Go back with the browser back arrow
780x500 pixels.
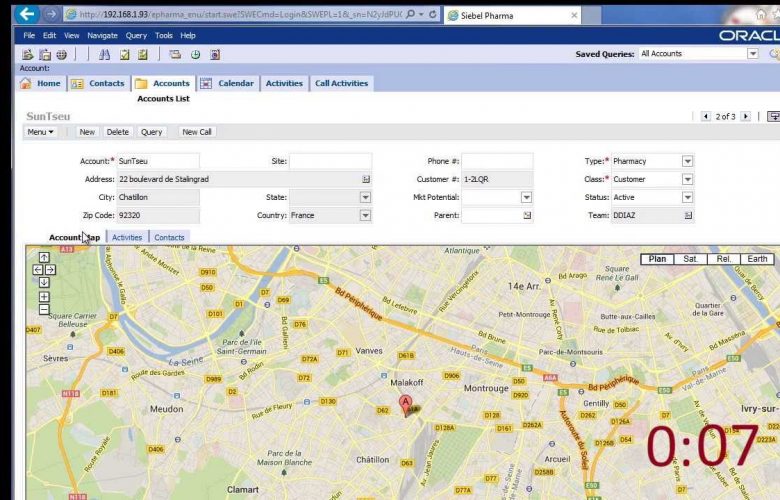[x=27, y=14]
